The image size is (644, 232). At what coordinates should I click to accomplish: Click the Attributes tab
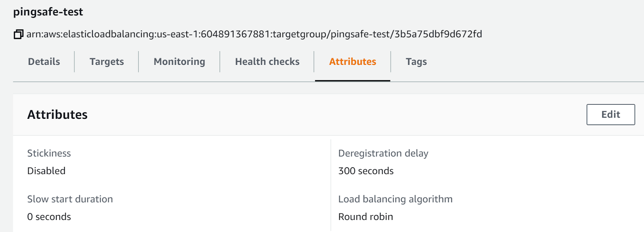pos(353,62)
